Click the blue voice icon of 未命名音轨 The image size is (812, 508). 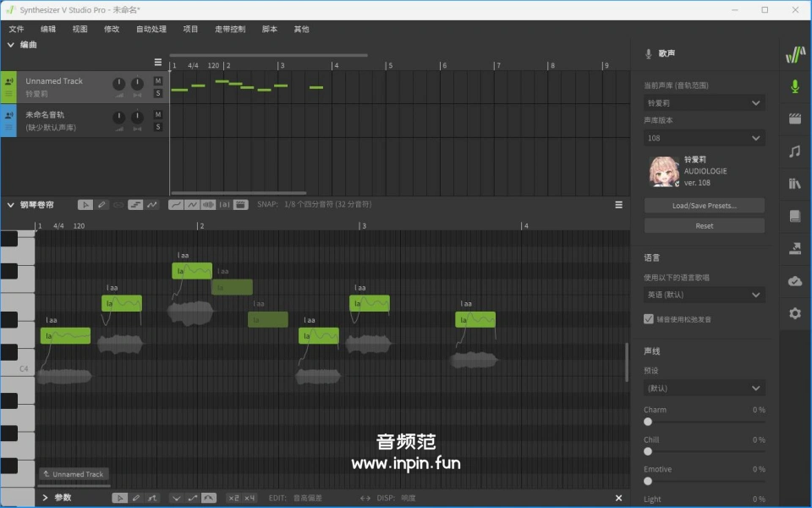point(8,115)
